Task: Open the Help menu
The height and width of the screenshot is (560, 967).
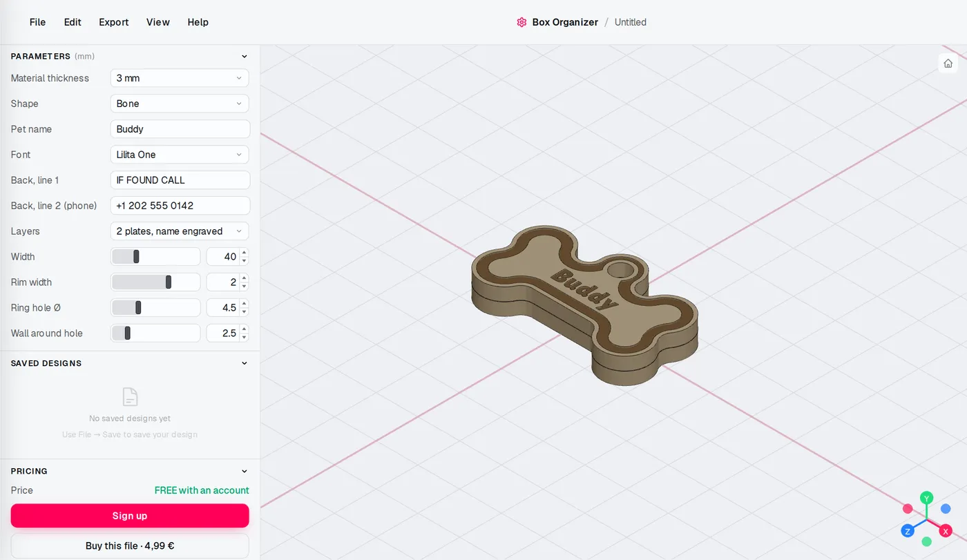Action: [x=198, y=22]
